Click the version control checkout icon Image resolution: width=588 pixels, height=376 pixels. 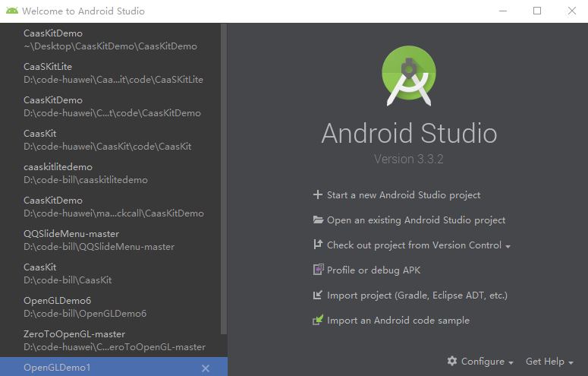point(318,245)
